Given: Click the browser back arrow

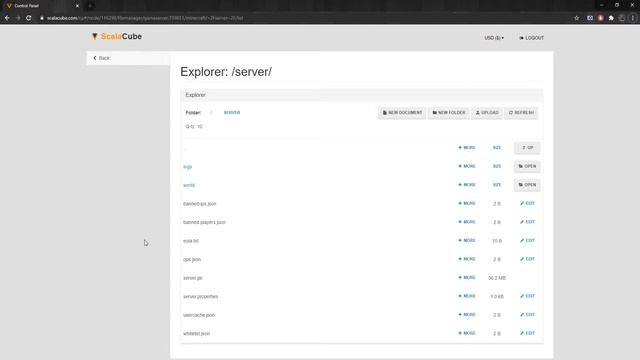Looking at the screenshot, I should point(7,18).
